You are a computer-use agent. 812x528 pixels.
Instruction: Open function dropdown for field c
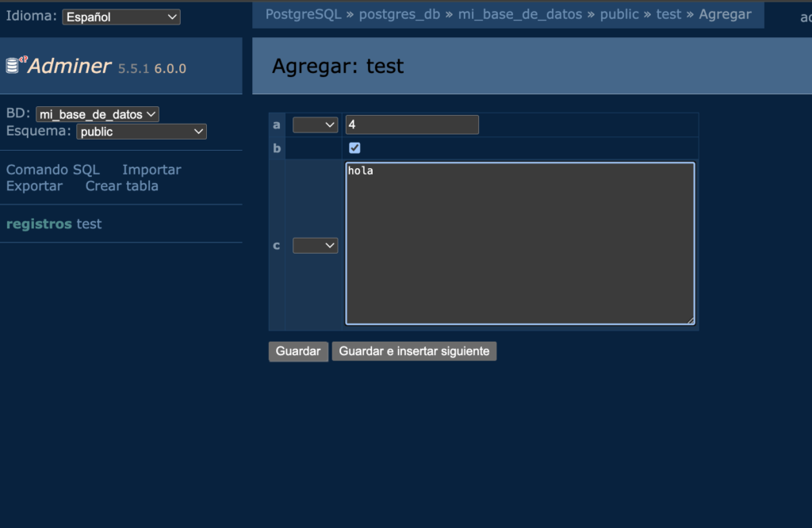click(x=316, y=245)
